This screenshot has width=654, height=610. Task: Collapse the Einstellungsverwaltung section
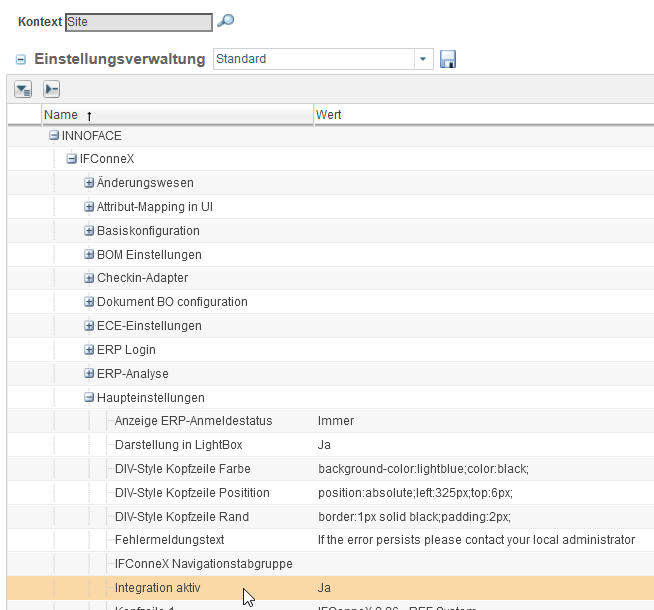click(21, 60)
